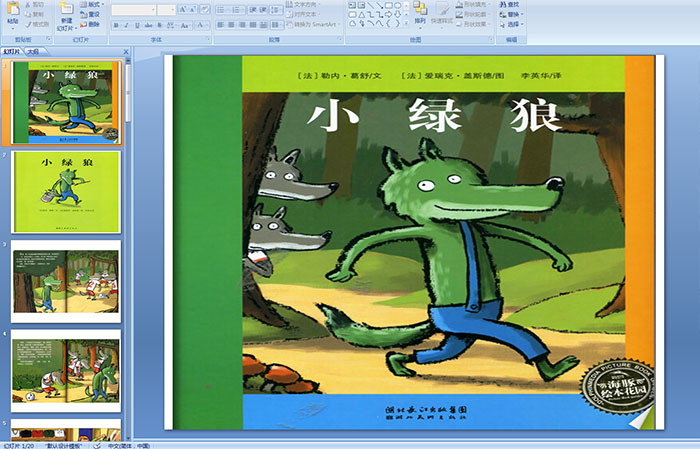Open the Character Spacing menu
Screen dimensions: 700x449
[171, 25]
